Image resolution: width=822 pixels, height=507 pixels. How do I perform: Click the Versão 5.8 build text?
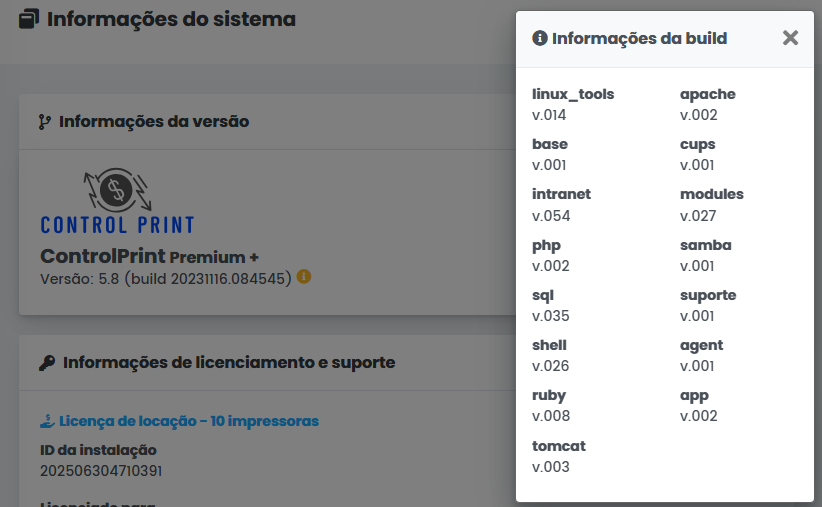[165, 277]
